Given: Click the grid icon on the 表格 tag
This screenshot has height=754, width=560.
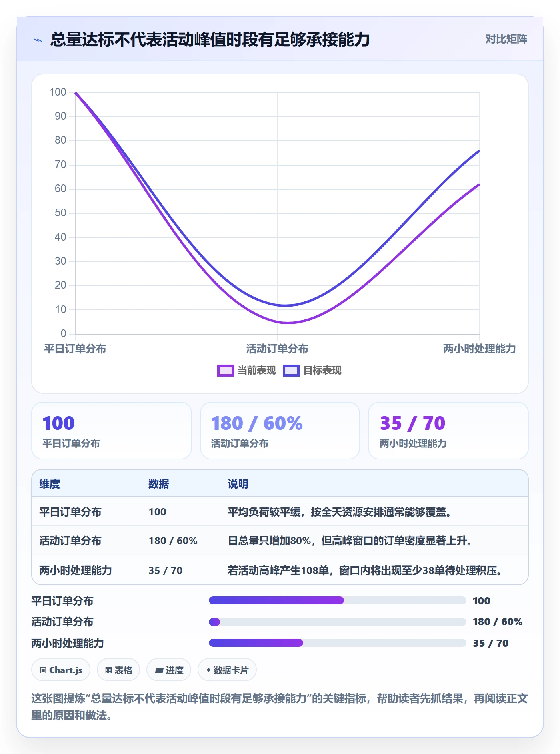Looking at the screenshot, I should click(108, 670).
